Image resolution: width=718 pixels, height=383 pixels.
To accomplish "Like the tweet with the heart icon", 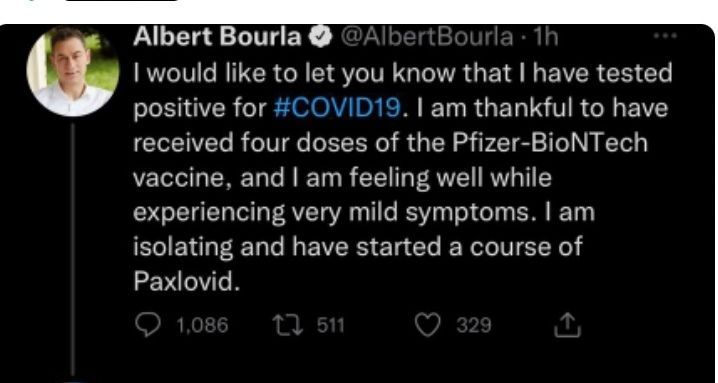I will click(x=428, y=325).
